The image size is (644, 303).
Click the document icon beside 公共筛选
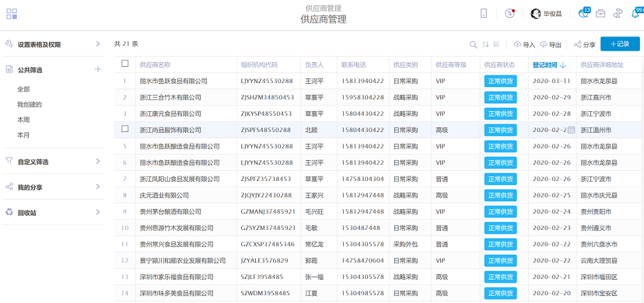pos(9,69)
